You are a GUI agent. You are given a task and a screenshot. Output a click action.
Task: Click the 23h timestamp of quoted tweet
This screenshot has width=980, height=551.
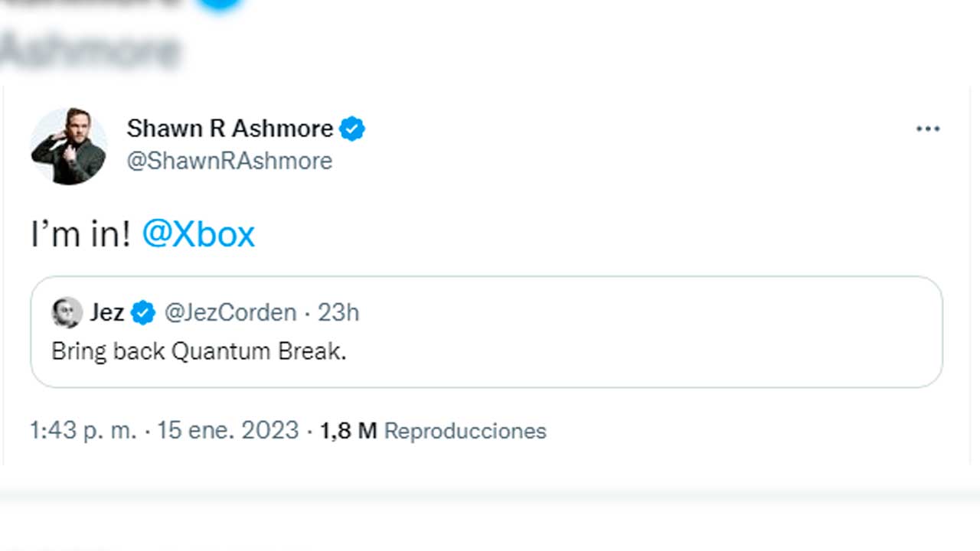click(x=338, y=312)
